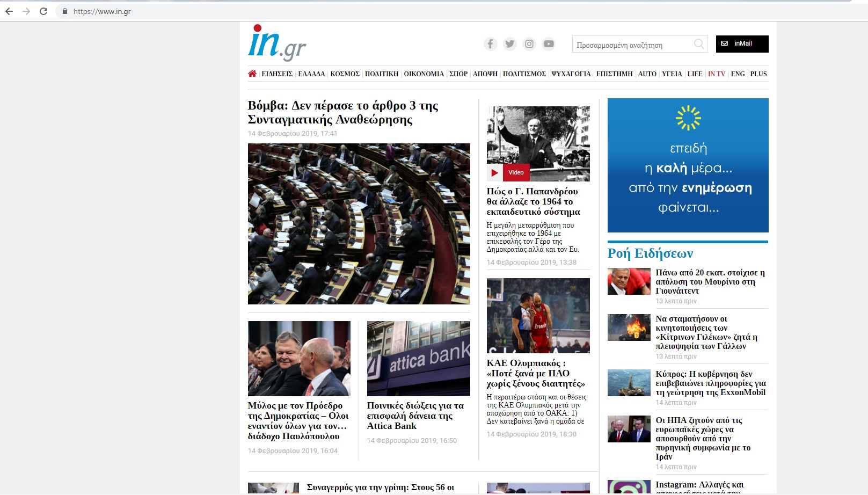Open the ΕΛΛΑΔΑ menu item
The image size is (868, 495).
click(x=311, y=74)
